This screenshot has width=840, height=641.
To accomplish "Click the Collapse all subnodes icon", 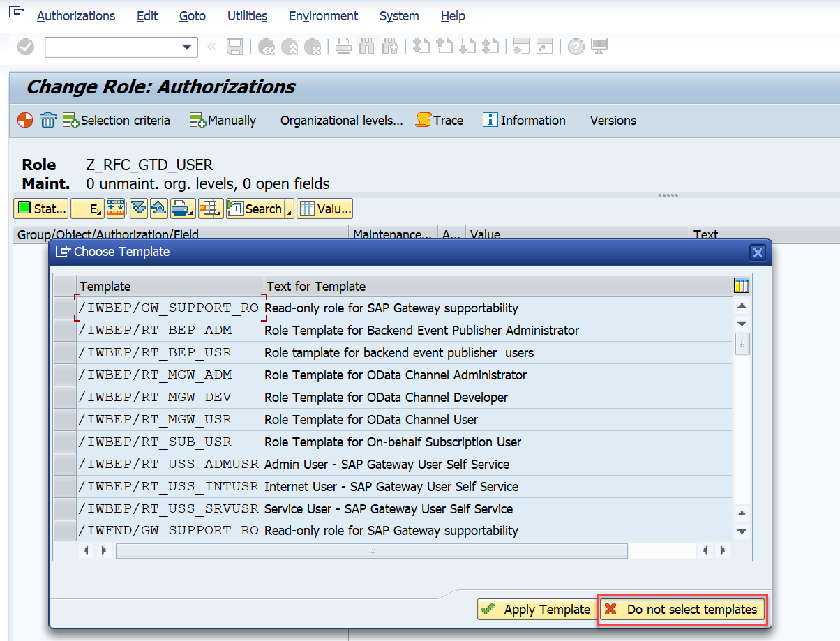I will pos(158,209).
